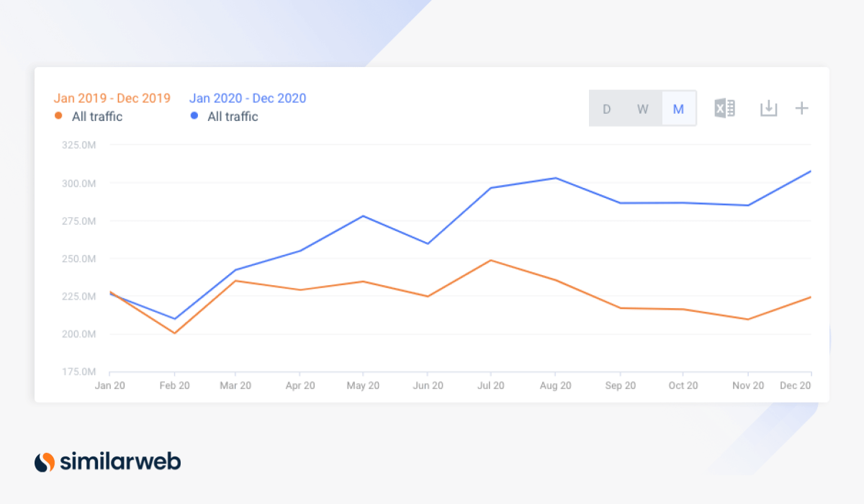Select the Dec 20 axis label
The image size is (864, 504).
[x=795, y=385]
